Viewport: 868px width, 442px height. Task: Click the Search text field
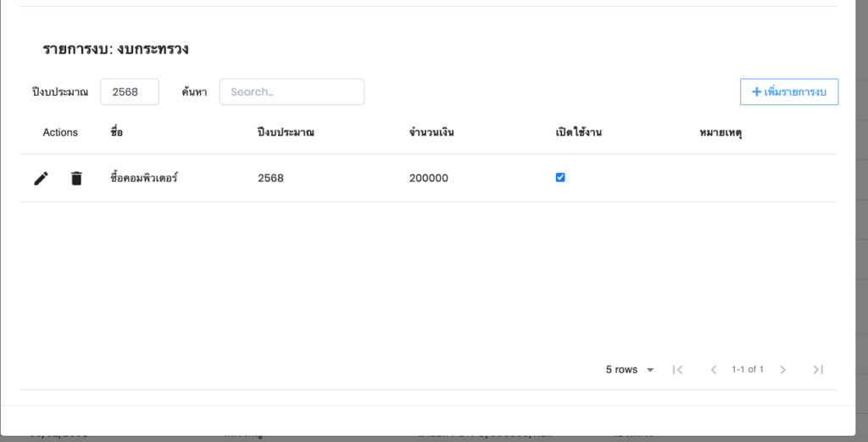click(x=292, y=92)
